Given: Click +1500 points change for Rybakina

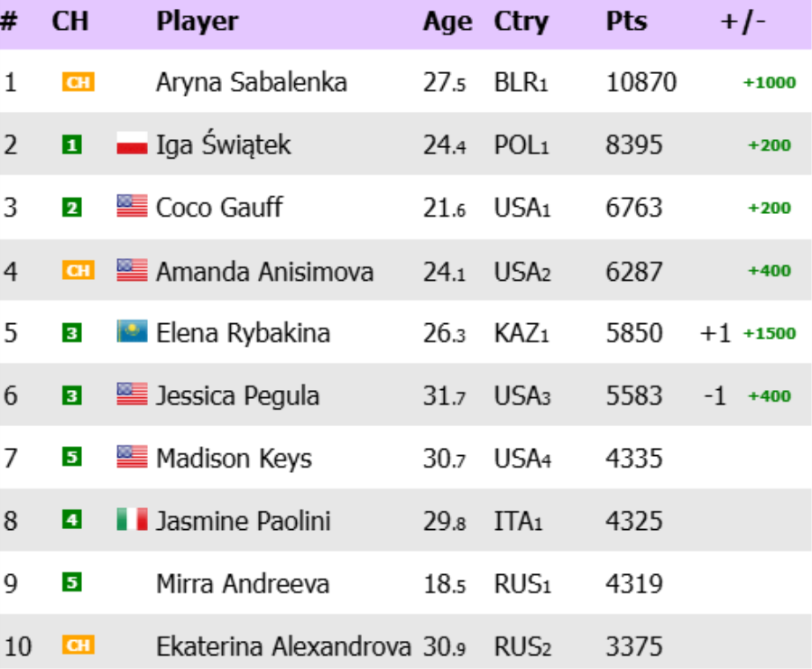Looking at the screenshot, I should pos(769,333).
